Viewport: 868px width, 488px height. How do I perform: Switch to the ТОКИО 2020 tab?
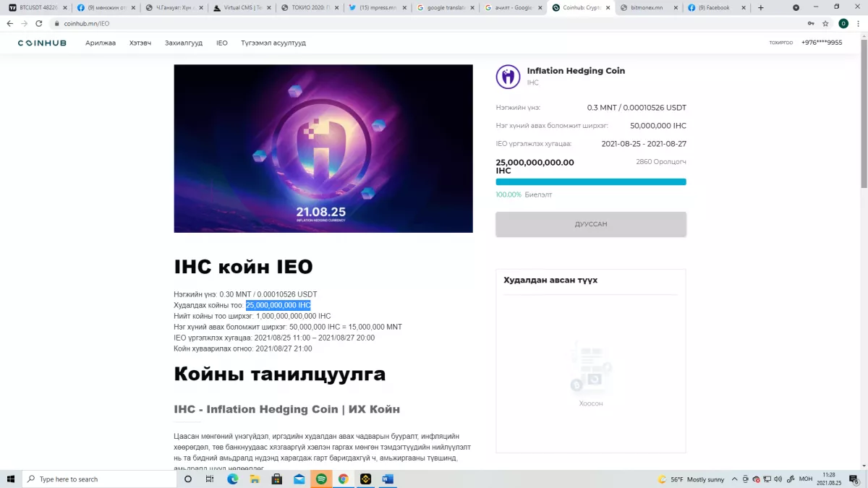point(310,7)
